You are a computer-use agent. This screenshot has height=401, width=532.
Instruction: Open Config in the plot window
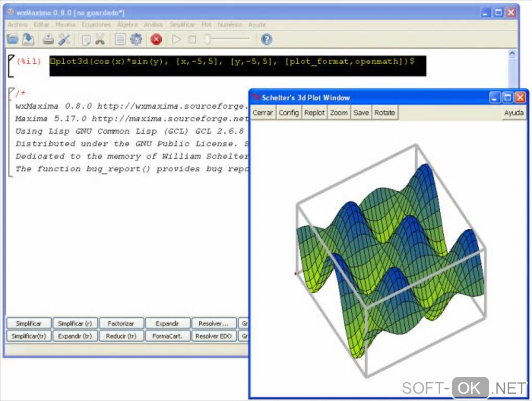tap(289, 113)
